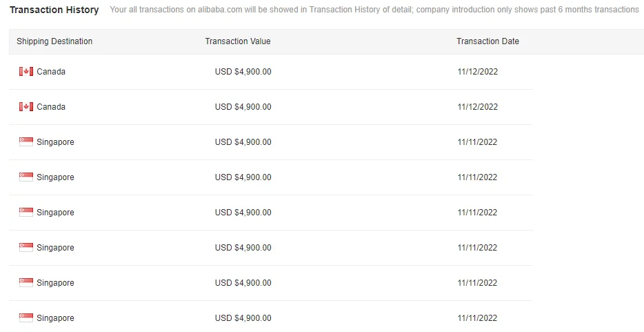Select the Shipping Destination column header
Image resolution: width=644 pixels, height=332 pixels.
pyautogui.click(x=54, y=41)
